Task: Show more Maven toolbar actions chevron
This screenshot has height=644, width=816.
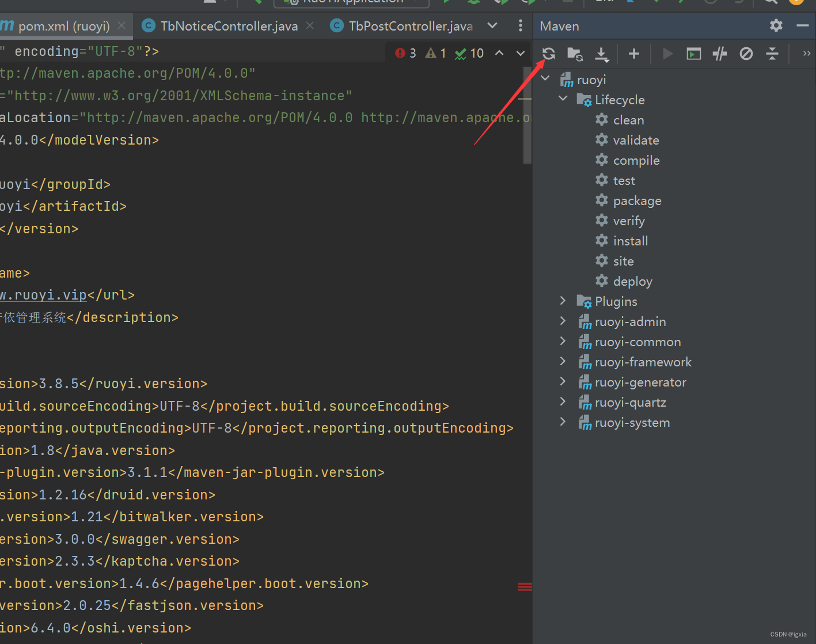Action: click(x=807, y=54)
